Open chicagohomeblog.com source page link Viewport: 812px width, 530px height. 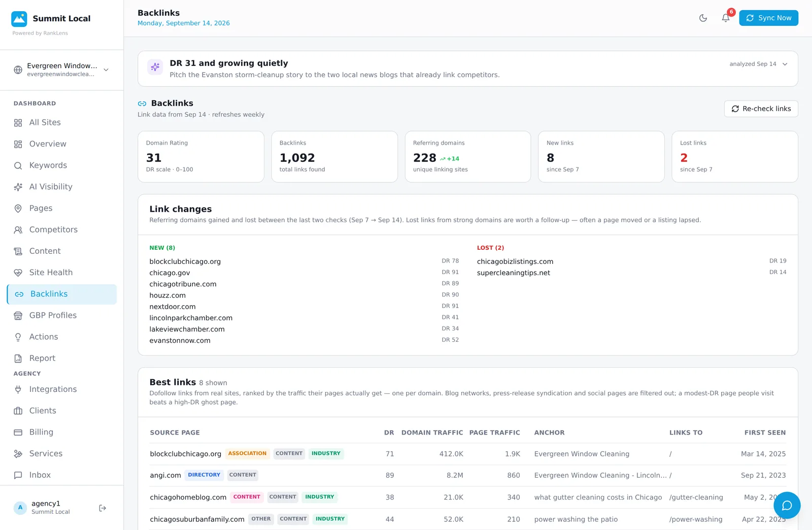(x=188, y=498)
